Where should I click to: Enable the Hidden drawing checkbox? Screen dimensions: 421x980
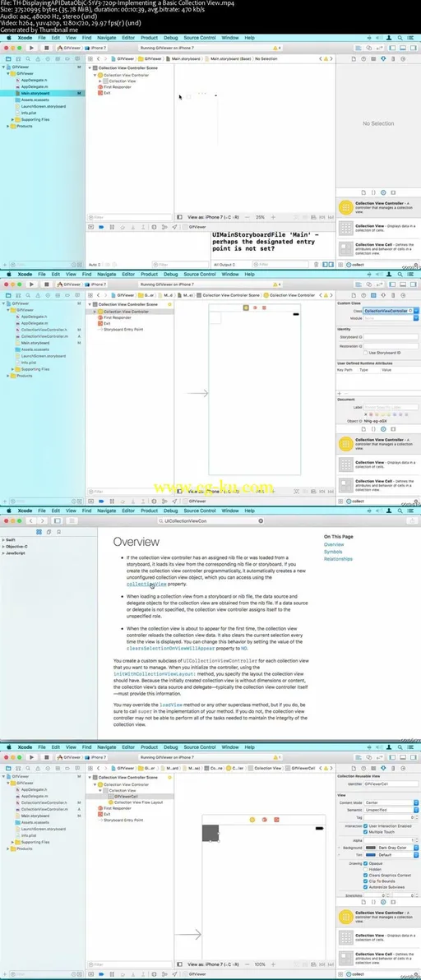coord(366,869)
